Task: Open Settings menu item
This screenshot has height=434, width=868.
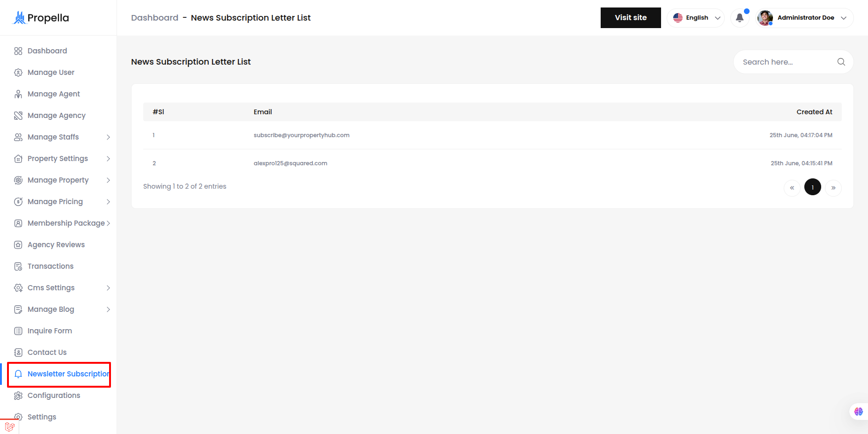Action: [42, 417]
